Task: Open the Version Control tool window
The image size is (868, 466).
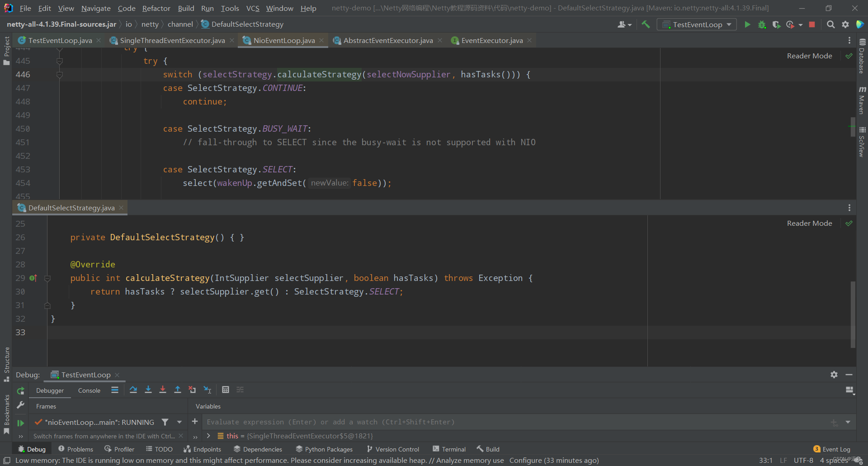Action: 392,449
